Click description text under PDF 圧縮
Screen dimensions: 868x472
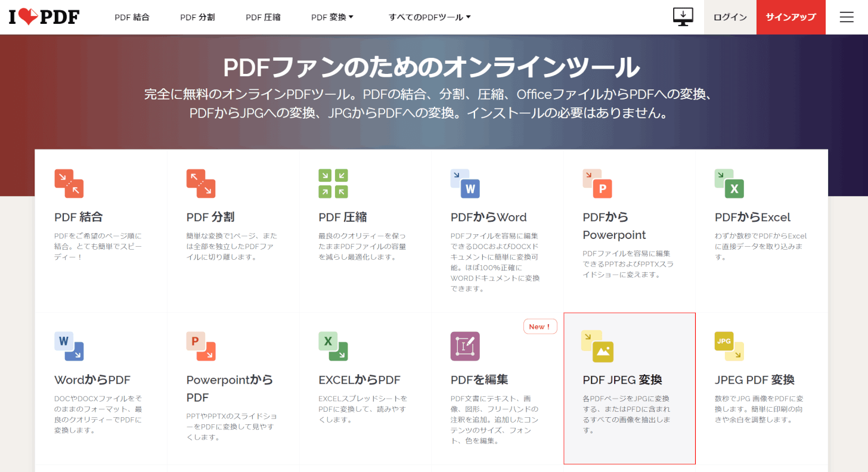click(x=362, y=247)
